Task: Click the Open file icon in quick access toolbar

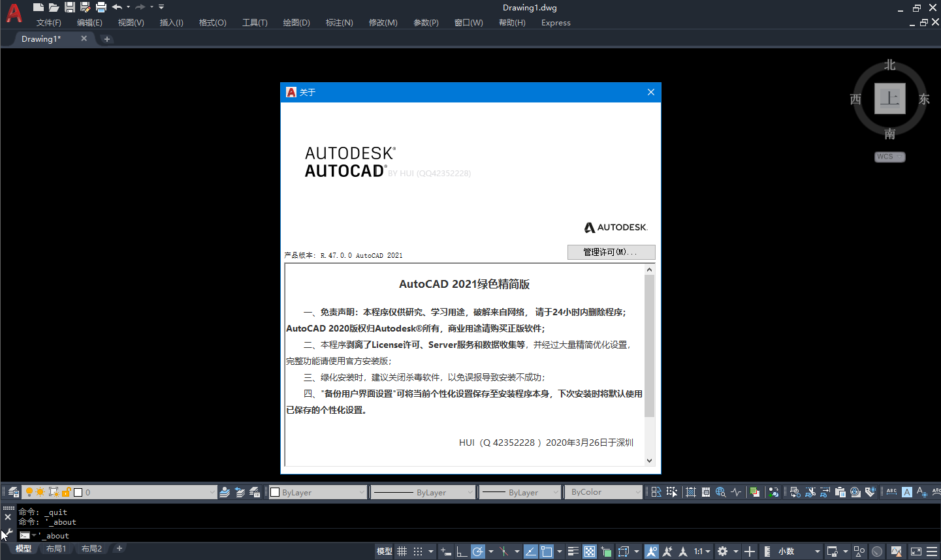Action: click(x=54, y=7)
